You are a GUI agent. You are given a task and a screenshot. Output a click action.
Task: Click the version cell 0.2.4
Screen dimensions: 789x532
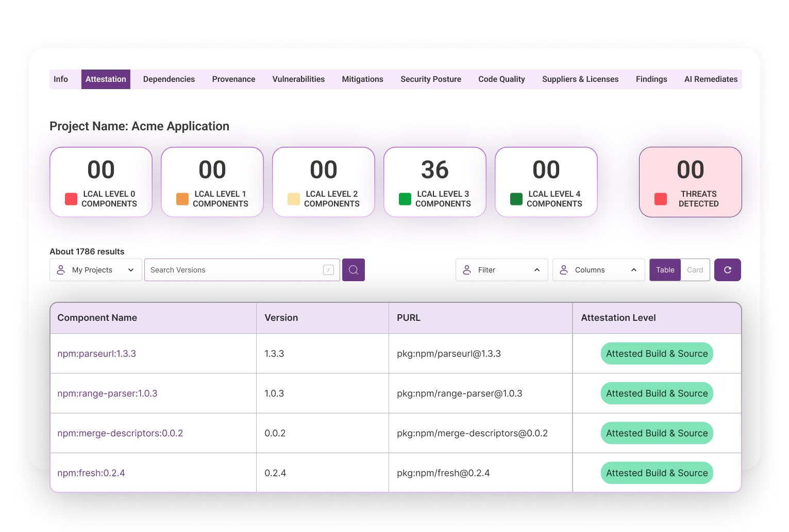(323, 473)
